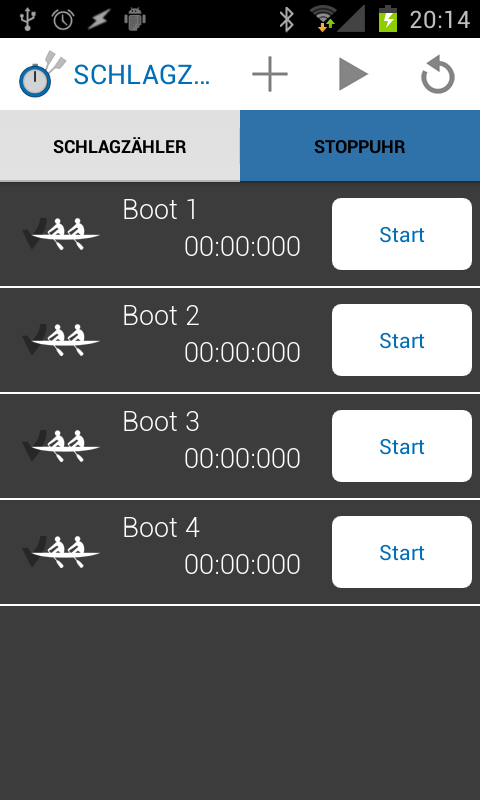
Task: Tap the Boot 1 name label
Action: click(x=160, y=210)
